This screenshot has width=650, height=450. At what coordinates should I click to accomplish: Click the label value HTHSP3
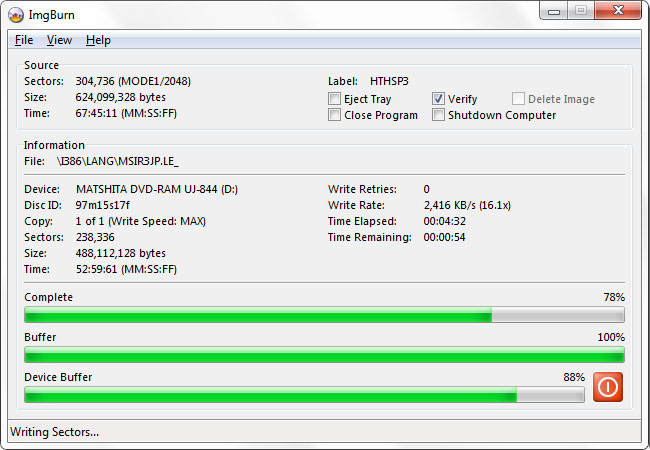(389, 81)
